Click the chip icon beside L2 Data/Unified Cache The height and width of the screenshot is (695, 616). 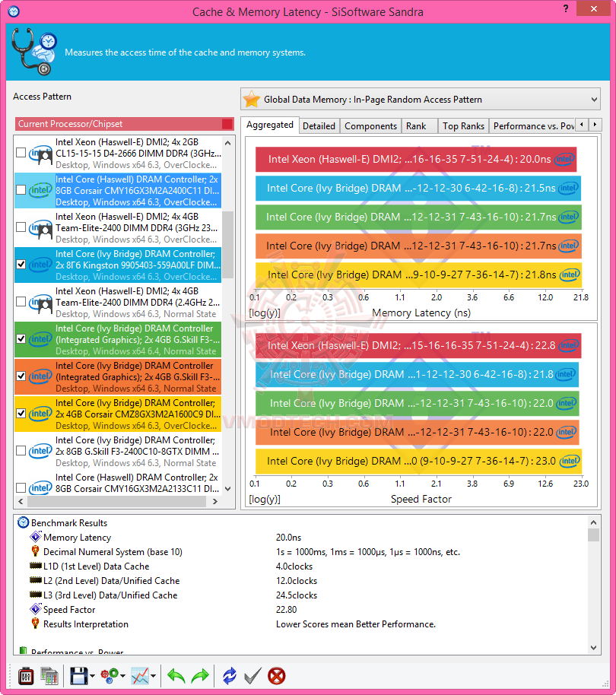click(36, 580)
